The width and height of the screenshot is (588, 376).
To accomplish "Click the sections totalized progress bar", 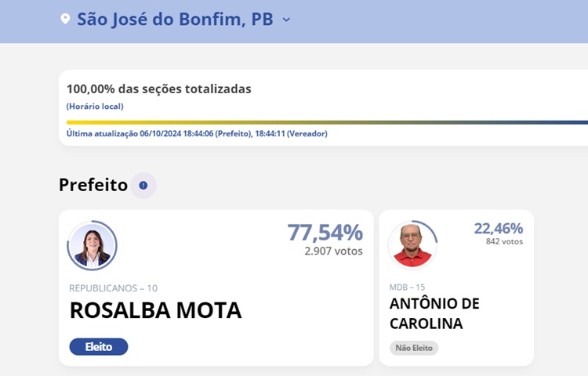I will coord(327,122).
